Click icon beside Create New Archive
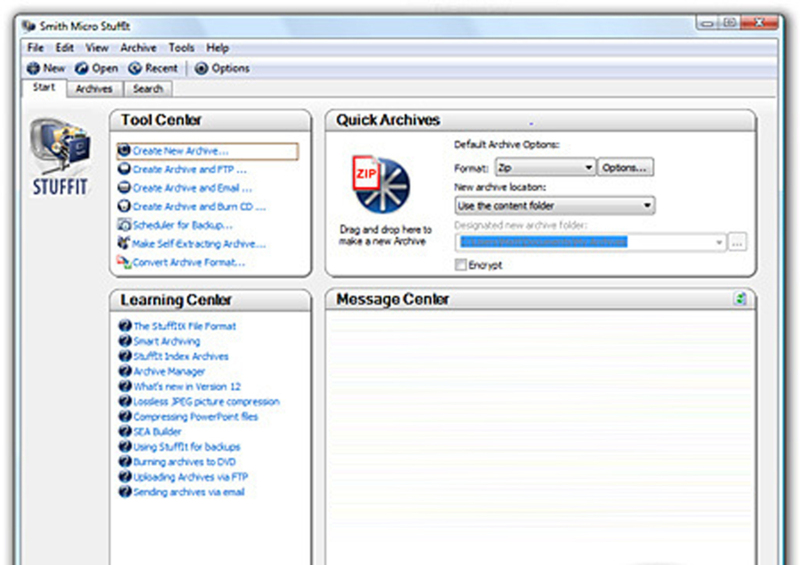Image resolution: width=800 pixels, height=565 pixels. (124, 151)
